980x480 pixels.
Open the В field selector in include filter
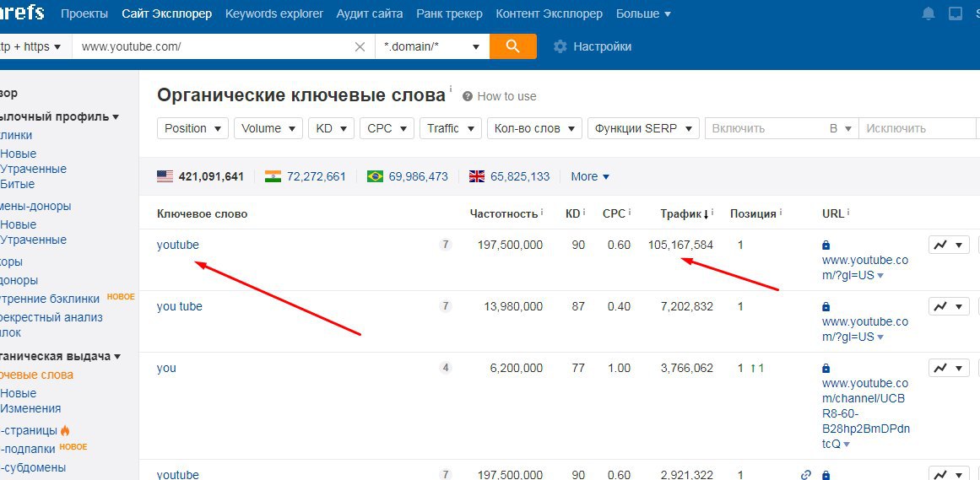tap(841, 128)
